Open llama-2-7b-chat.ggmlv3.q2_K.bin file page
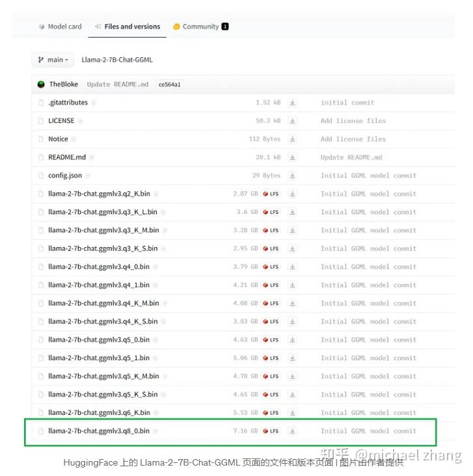The height and width of the screenshot is (476, 473). (x=99, y=194)
